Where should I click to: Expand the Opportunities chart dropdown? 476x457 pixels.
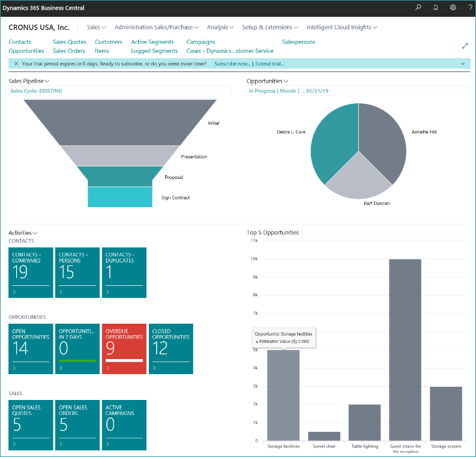(x=268, y=81)
